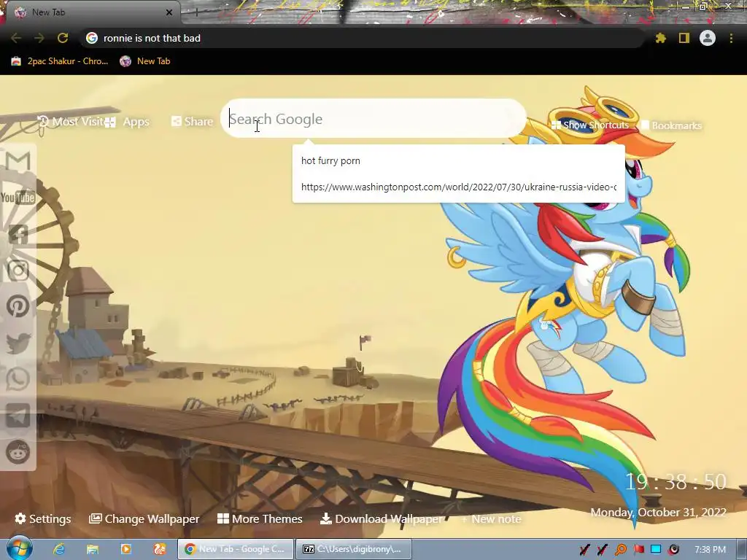Open the Chrome three-dot menu
The image size is (747, 560).
(731, 38)
